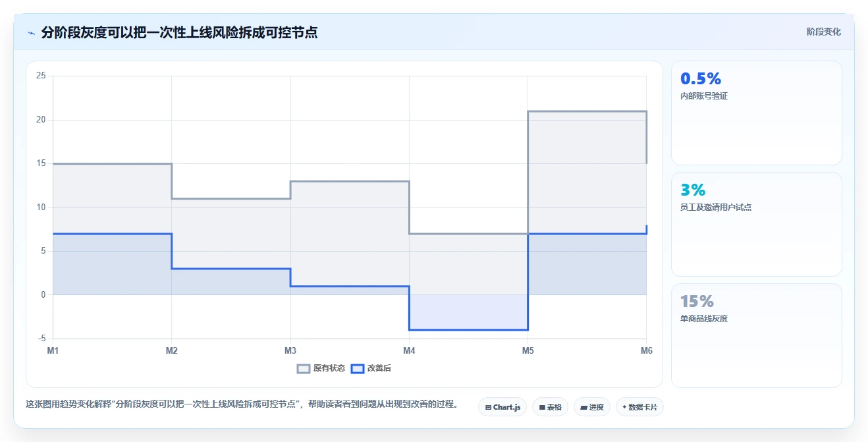The width and height of the screenshot is (868, 442).
Task: Click the 表格 tag
Action: pos(550,407)
